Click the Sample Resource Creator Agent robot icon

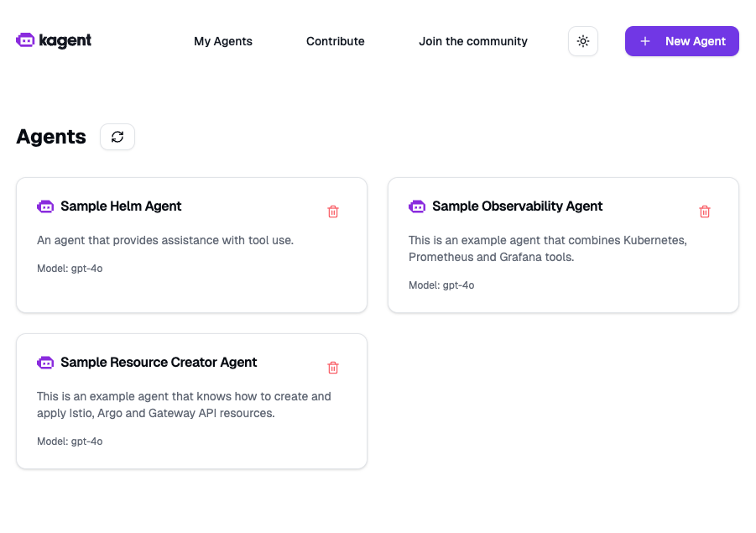(x=45, y=363)
